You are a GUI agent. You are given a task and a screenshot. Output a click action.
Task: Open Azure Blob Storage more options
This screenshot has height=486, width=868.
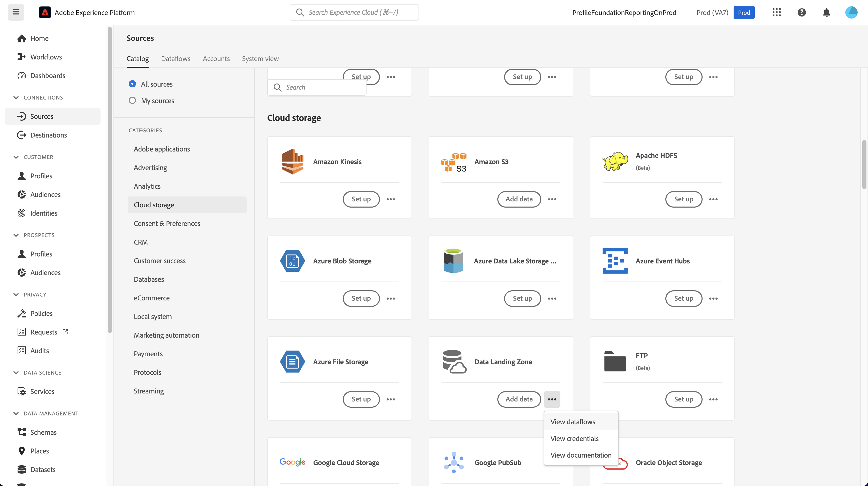(391, 299)
